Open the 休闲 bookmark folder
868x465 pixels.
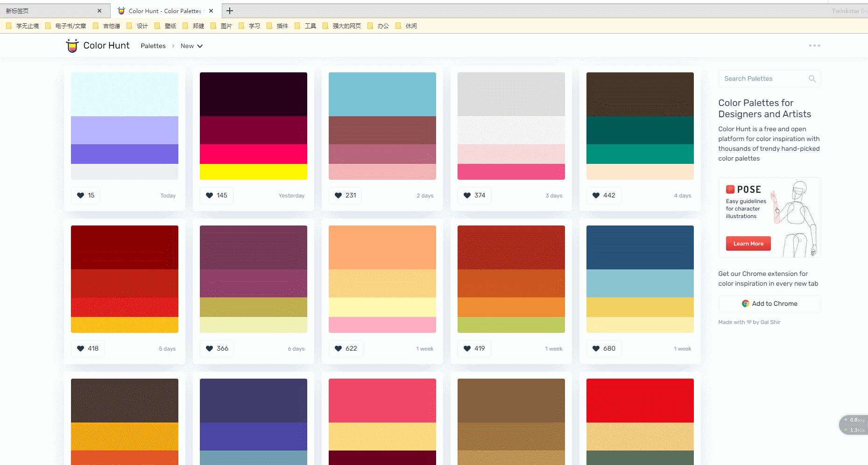click(407, 26)
